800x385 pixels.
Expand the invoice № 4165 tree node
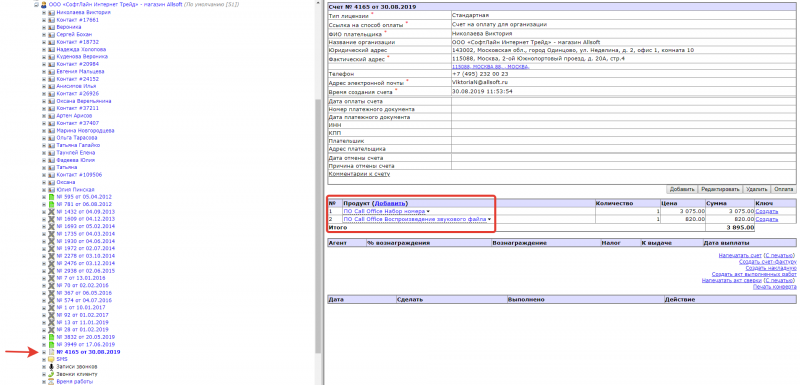point(44,352)
